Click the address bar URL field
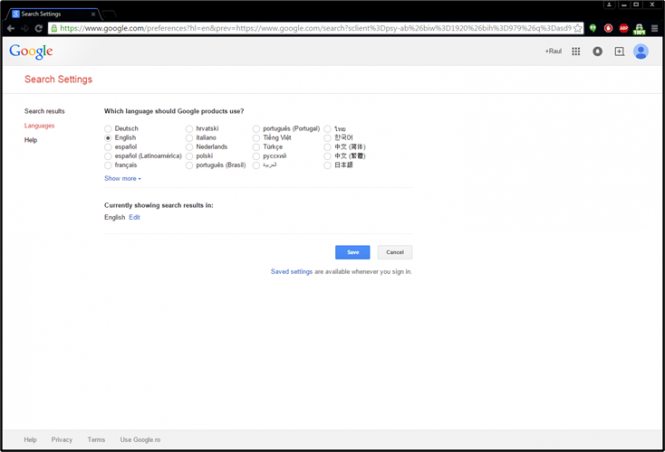 (x=316, y=28)
